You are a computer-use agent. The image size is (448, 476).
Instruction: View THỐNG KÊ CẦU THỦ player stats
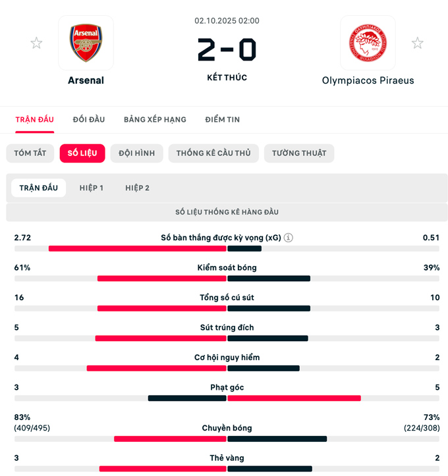coord(213,153)
